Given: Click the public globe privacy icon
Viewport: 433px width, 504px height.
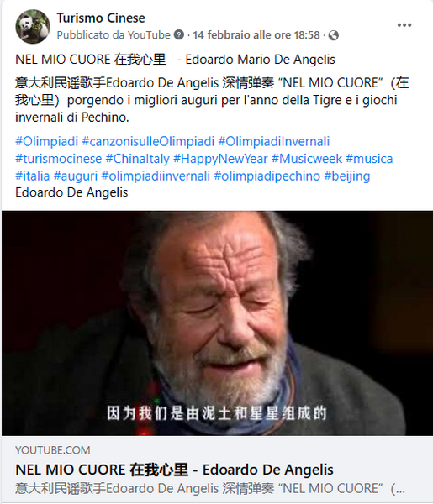Looking at the screenshot, I should pos(334,35).
